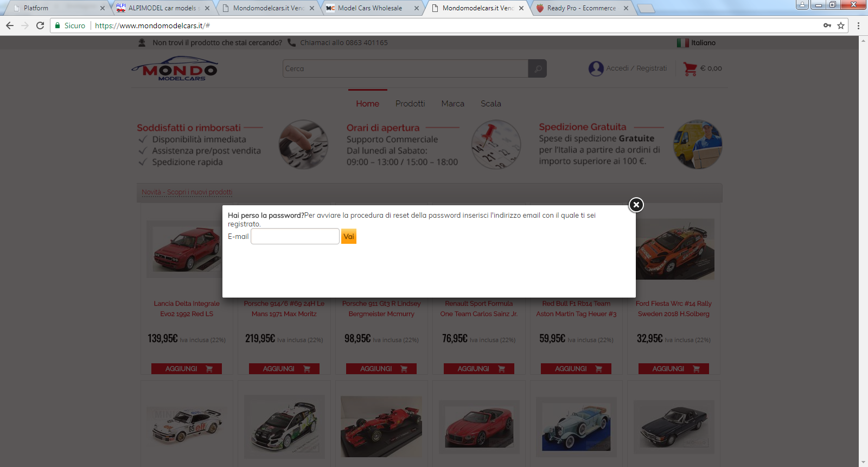Click the E-mail input field
Screen dimensions: 868x467
pyautogui.click(x=295, y=236)
